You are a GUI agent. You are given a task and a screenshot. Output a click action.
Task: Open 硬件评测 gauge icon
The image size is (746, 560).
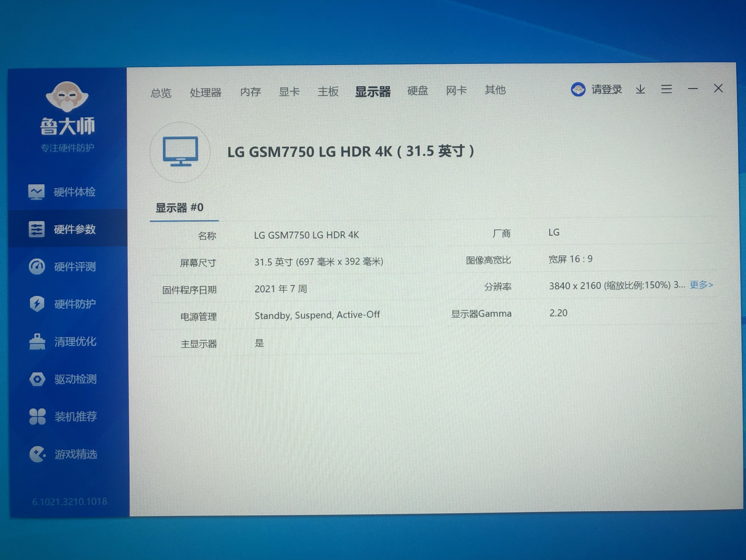coord(37,266)
